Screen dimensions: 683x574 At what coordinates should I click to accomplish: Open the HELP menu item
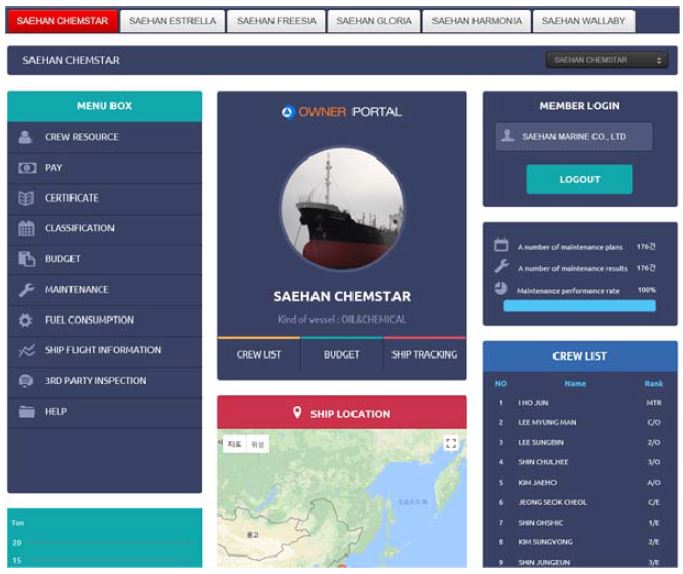[105, 411]
